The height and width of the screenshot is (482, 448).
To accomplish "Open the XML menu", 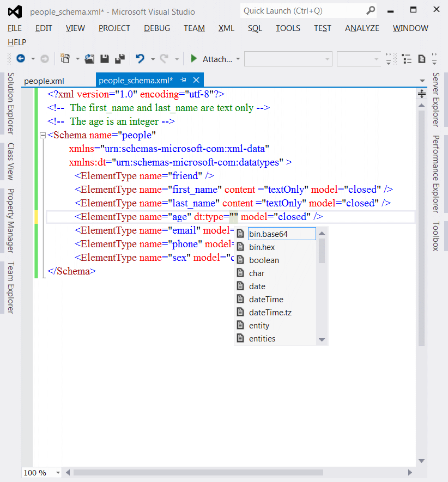I will coord(226,28).
